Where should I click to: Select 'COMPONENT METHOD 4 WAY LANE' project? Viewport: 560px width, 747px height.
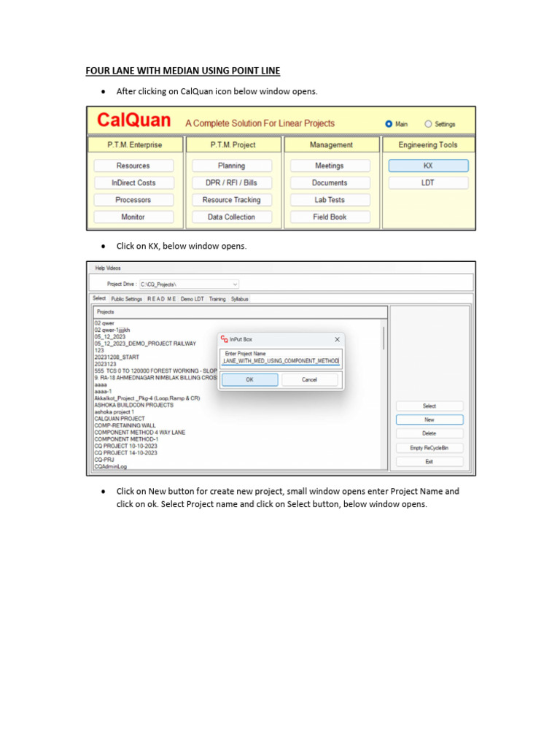140,433
